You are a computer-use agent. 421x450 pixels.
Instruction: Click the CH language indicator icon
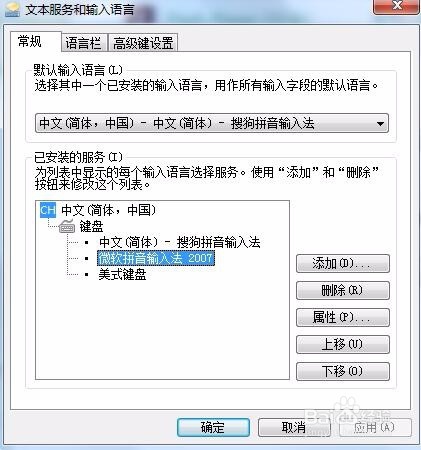click(48, 210)
